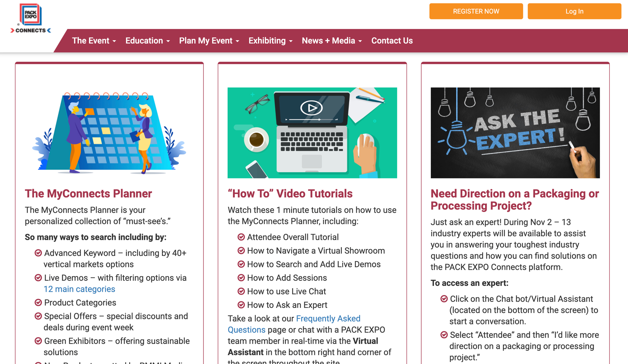The width and height of the screenshot is (628, 364).
Task: Go to Contact Us page
Action: (392, 41)
